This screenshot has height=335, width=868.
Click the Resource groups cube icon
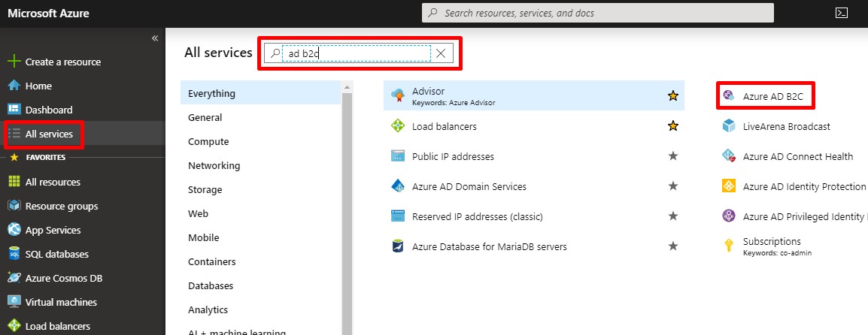14,207
